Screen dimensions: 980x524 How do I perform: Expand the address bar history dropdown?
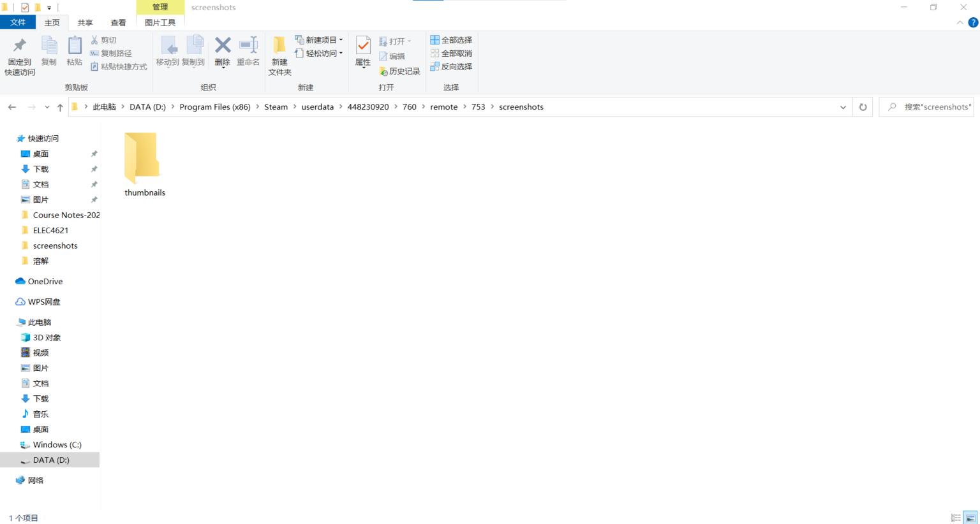(843, 107)
